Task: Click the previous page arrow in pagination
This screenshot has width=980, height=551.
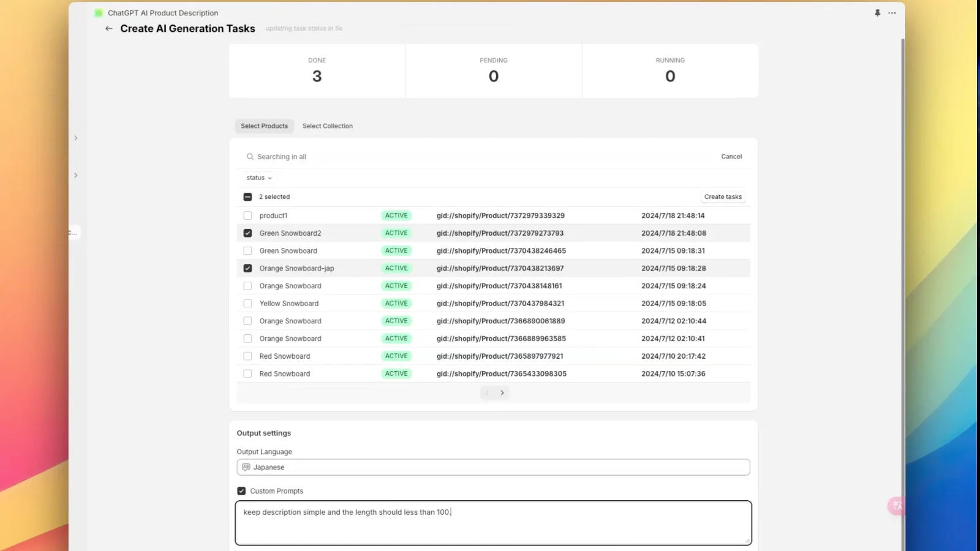Action: click(x=487, y=392)
